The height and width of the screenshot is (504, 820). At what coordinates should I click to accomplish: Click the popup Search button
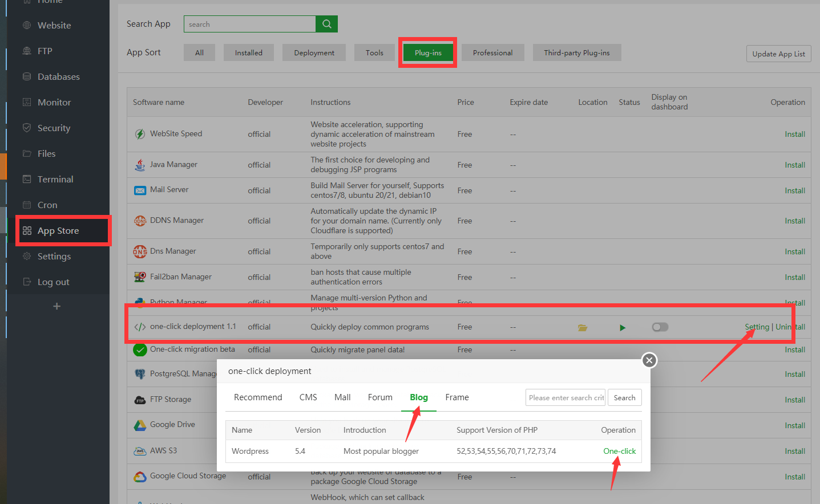click(x=624, y=398)
